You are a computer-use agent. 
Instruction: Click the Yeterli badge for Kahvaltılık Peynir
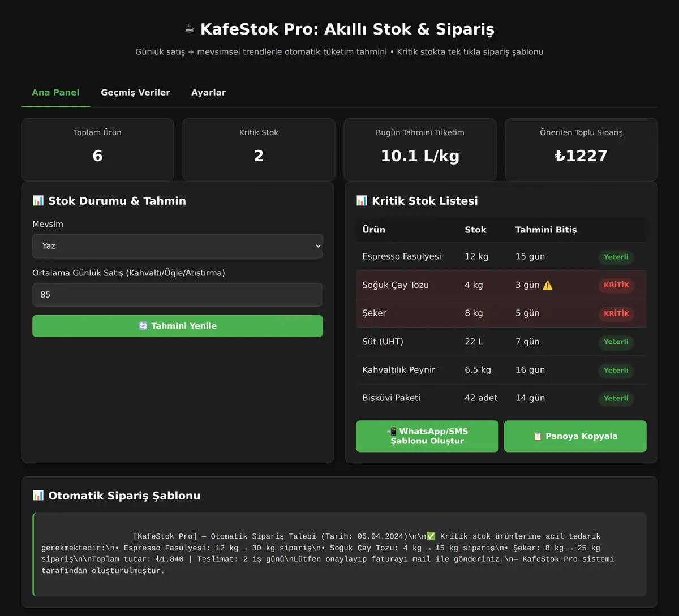[x=616, y=370]
